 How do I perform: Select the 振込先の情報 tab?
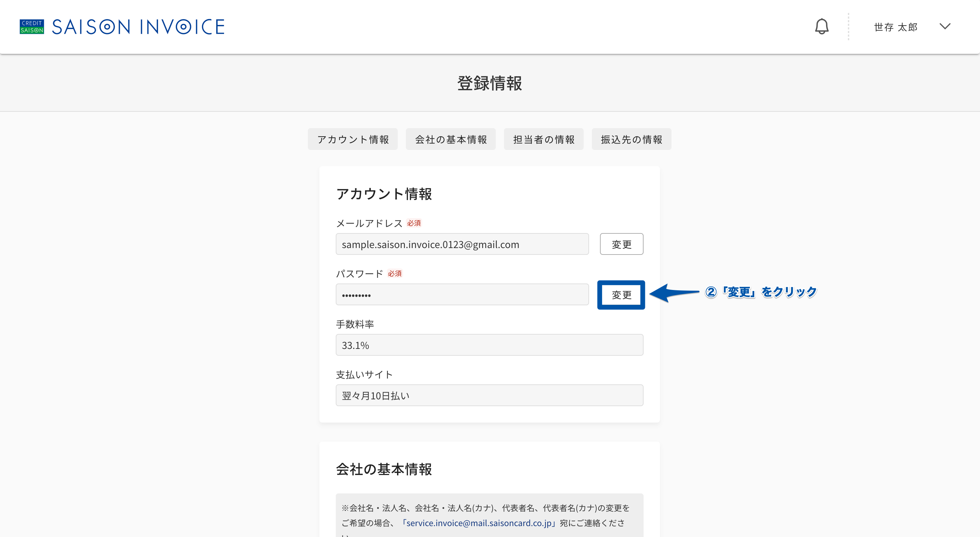pyautogui.click(x=632, y=139)
